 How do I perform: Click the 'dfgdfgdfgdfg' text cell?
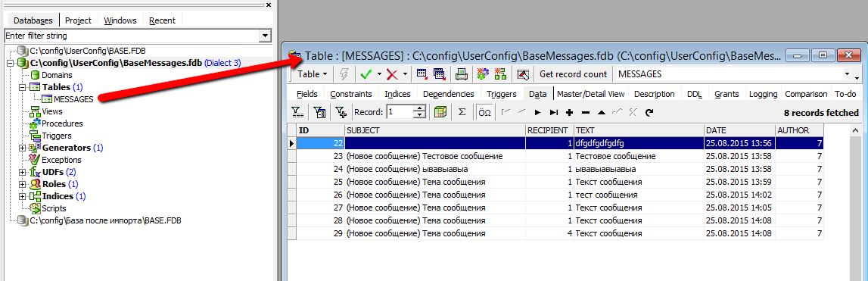(639, 143)
